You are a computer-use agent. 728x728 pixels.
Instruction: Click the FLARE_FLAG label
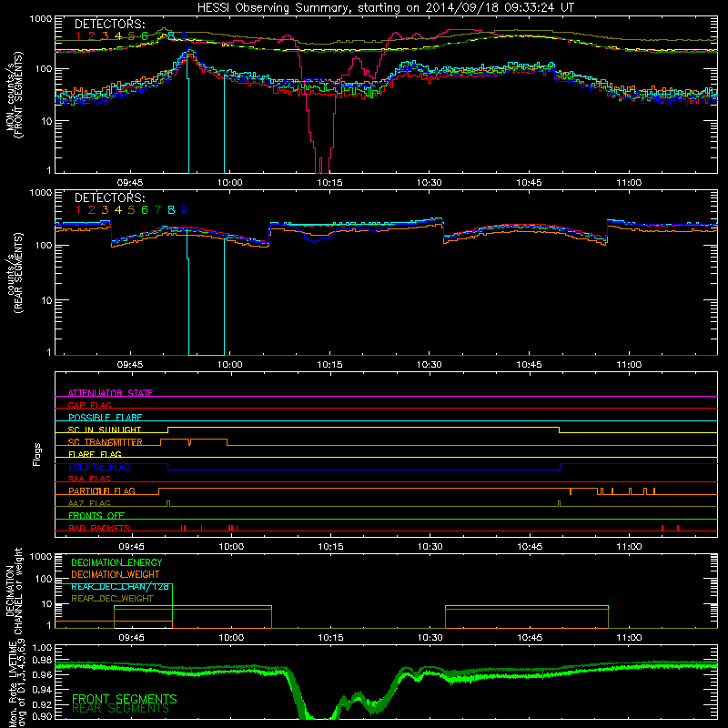(x=95, y=454)
